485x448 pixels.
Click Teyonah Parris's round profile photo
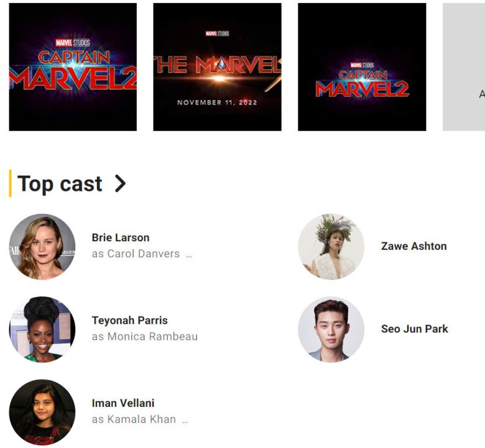[42, 329]
